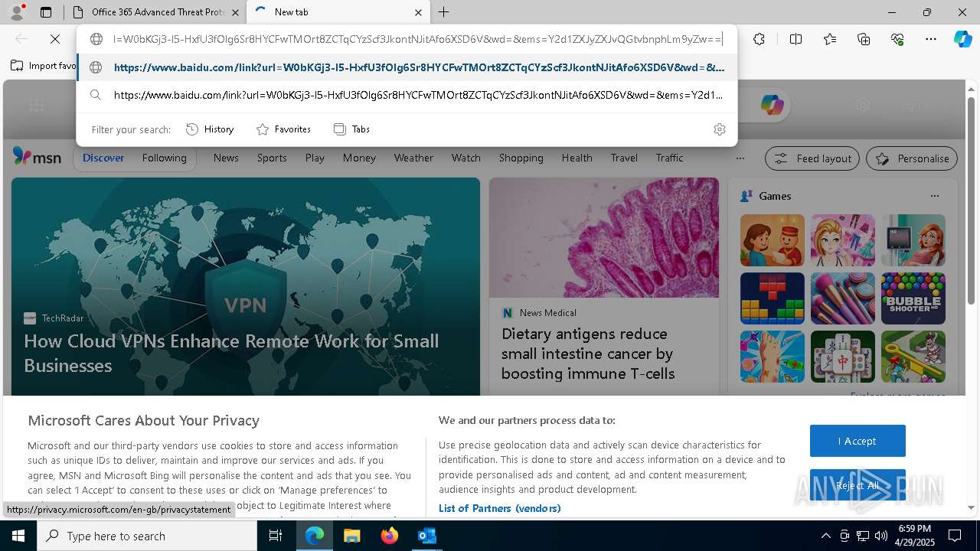Open address bar search settings gear
This screenshot has width=980, height=551.
click(719, 129)
